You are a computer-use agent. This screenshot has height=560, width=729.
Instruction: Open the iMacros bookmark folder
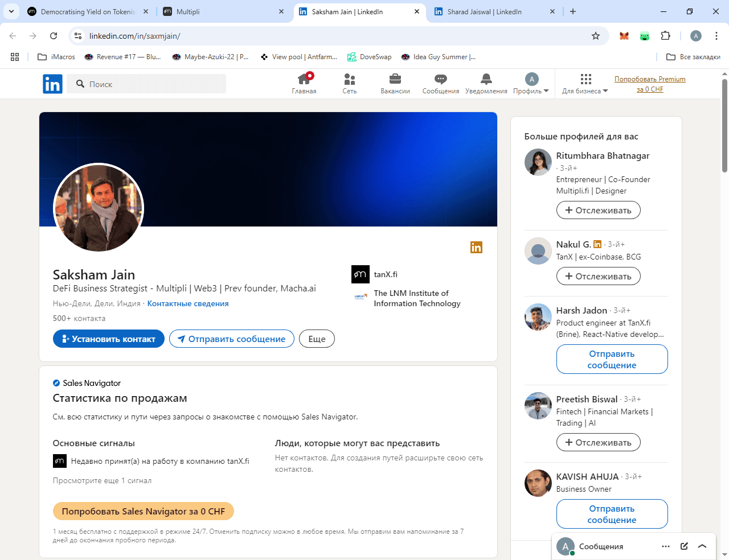tap(56, 57)
